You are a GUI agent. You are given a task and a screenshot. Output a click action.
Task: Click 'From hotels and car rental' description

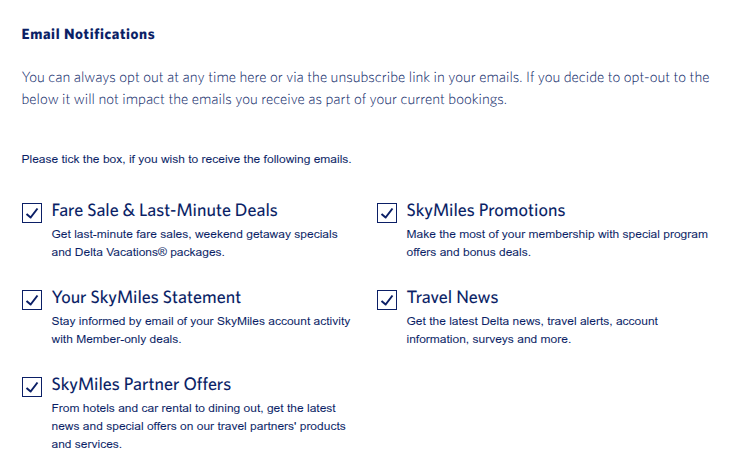tap(198, 426)
